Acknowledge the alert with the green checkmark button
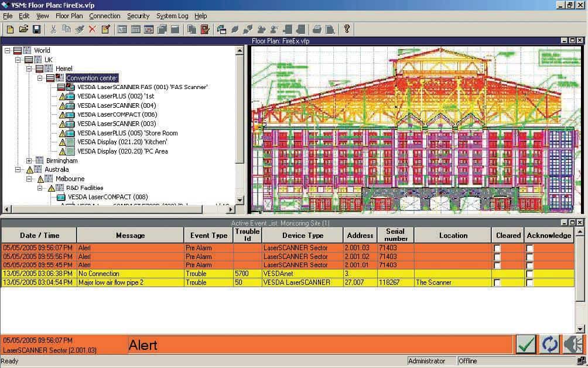Image resolution: width=588 pixels, height=368 pixels. click(526, 344)
